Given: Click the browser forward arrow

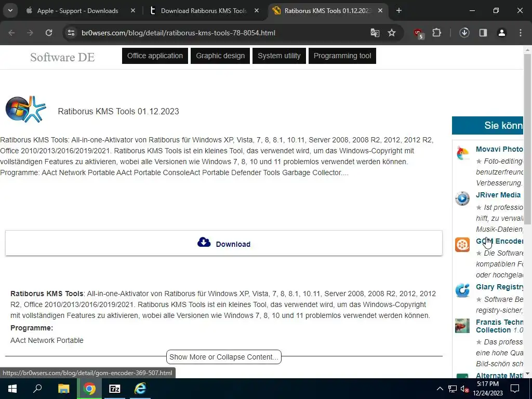Looking at the screenshot, I should click(30, 33).
